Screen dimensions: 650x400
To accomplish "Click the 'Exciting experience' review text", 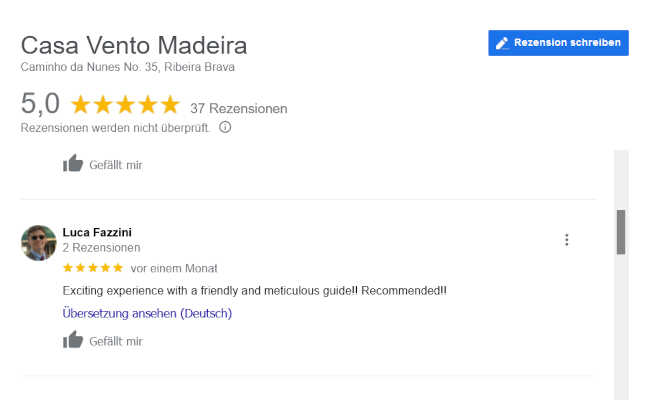I will 255,291.
